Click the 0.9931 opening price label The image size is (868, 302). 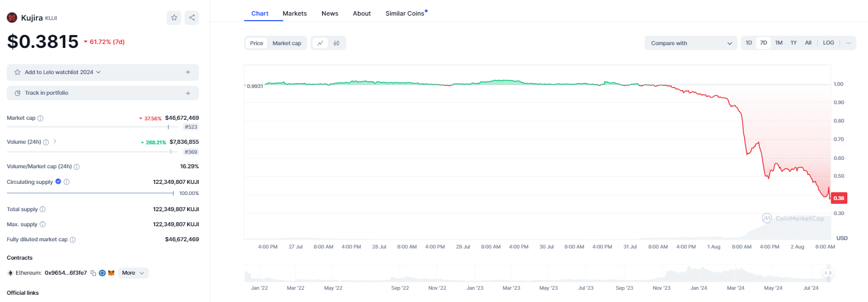(x=254, y=86)
